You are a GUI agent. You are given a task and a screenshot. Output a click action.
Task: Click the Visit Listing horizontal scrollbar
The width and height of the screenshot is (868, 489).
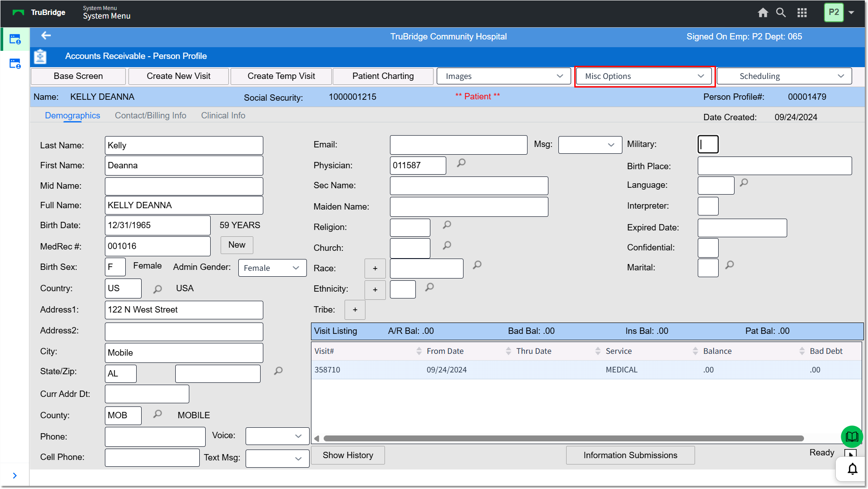click(563, 438)
